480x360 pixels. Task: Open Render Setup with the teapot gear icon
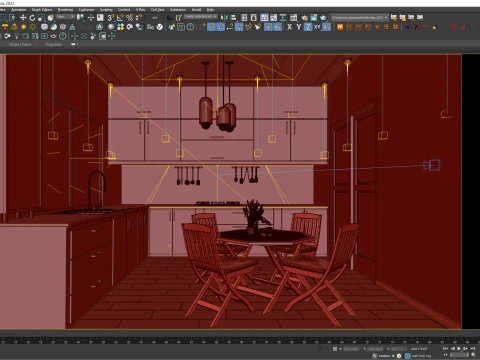304,17
